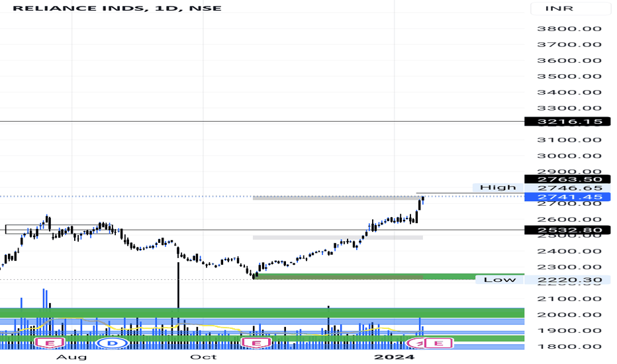Click the RELIANCE INDS, 1D, NSE title
Image resolution: width=617 pixels, height=364 pixels.
pos(117,8)
